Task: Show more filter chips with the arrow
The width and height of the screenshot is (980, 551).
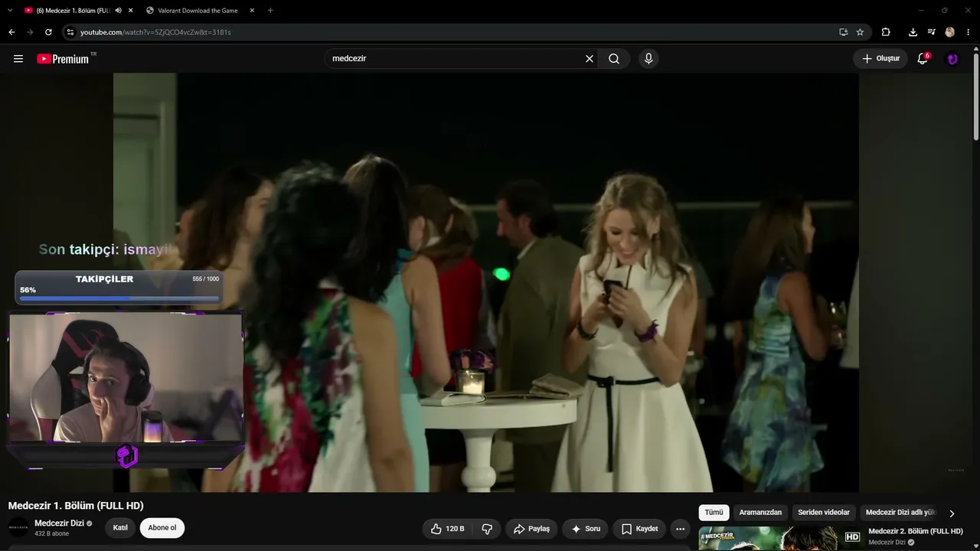Action: (952, 514)
